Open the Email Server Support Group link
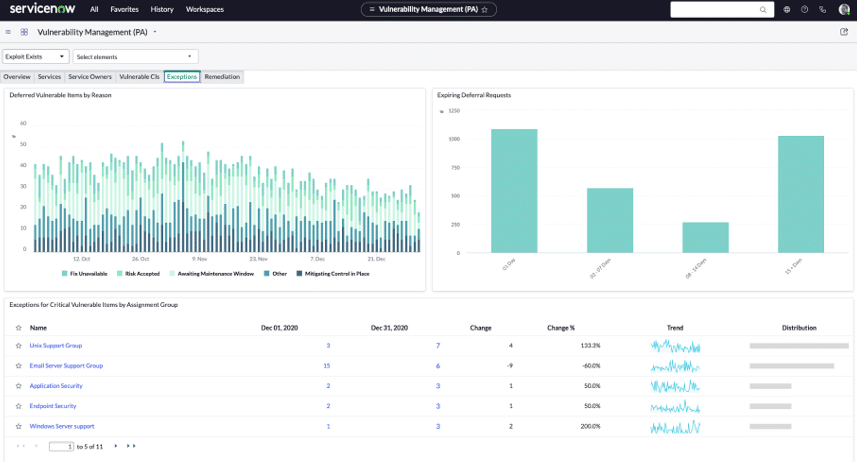 [x=66, y=366]
